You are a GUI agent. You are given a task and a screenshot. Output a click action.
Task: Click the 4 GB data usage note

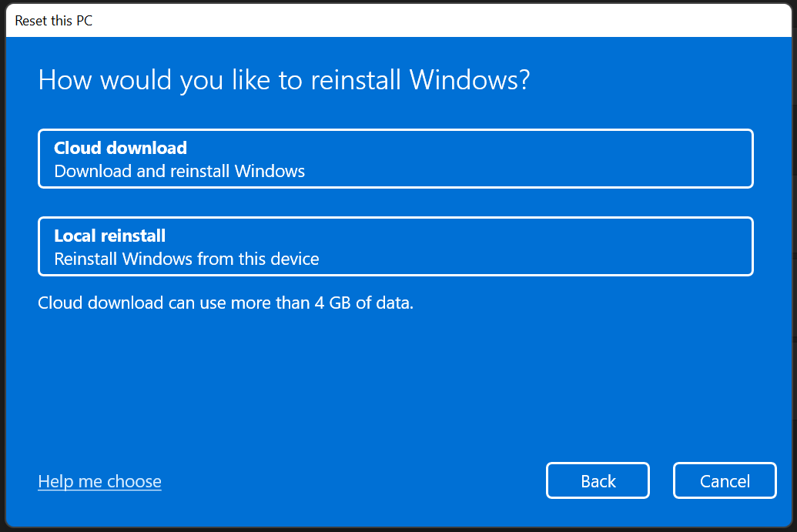coord(226,303)
